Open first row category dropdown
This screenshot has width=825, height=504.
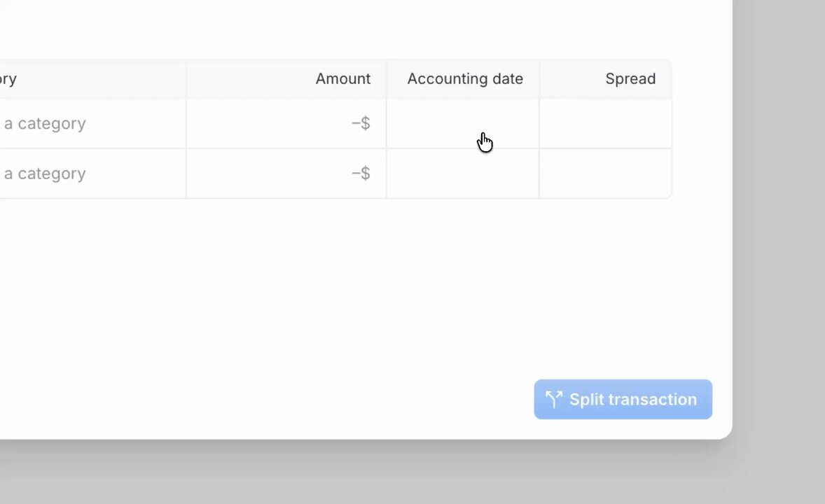pos(92,124)
